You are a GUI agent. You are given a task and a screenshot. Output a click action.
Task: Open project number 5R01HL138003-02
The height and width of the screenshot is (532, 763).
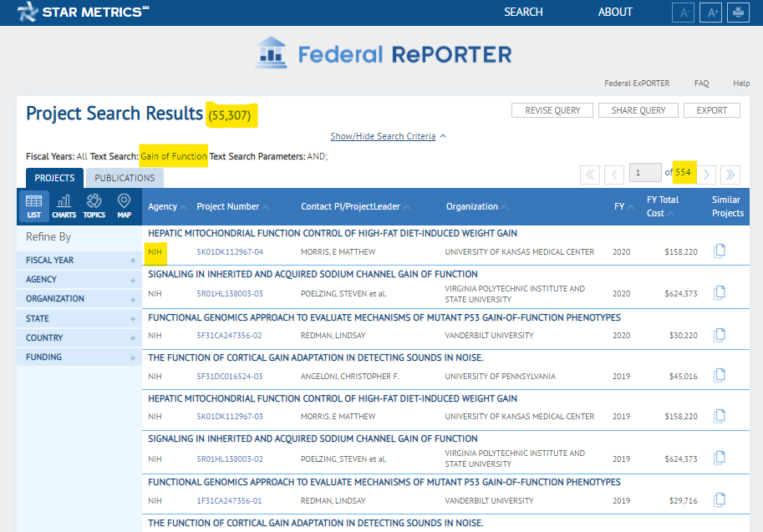point(230,459)
